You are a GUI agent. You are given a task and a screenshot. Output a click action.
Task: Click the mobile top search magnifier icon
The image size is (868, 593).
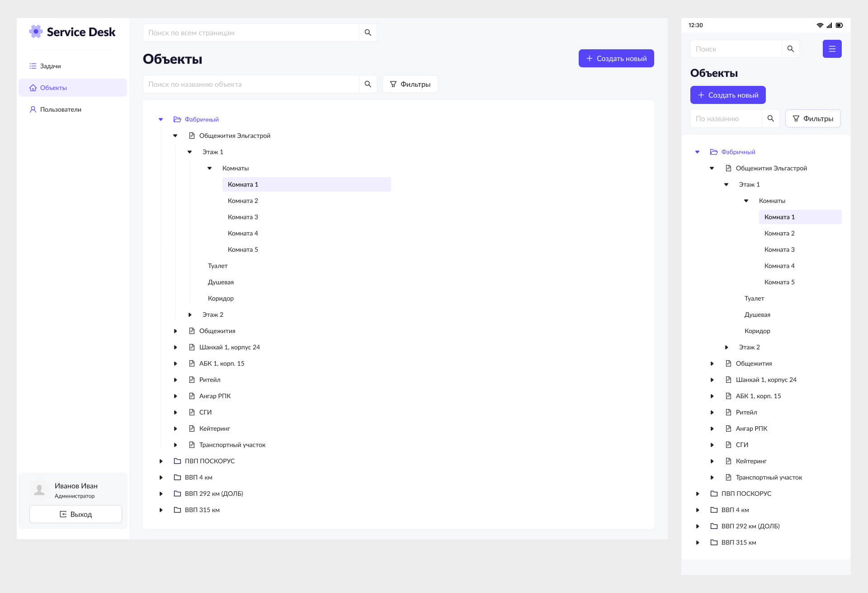[790, 49]
